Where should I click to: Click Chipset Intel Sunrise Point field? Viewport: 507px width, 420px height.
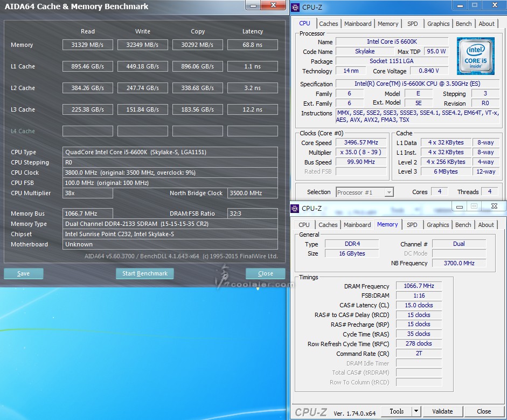pyautogui.click(x=170, y=234)
